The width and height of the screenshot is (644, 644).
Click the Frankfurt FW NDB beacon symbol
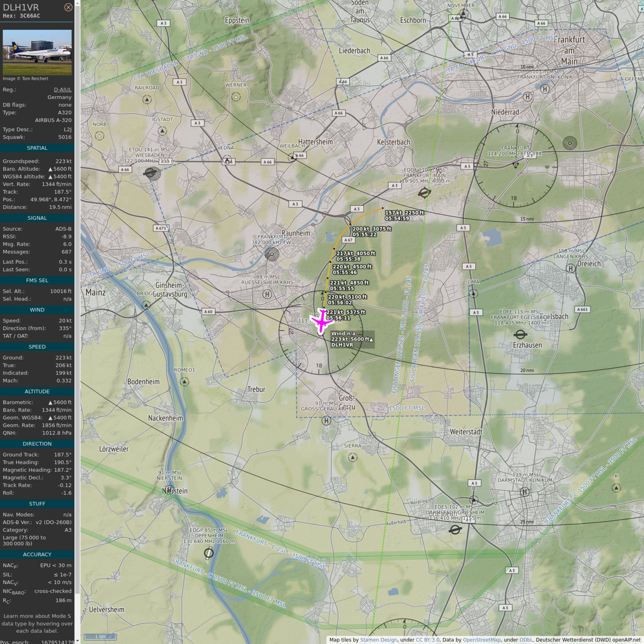[x=272, y=254]
